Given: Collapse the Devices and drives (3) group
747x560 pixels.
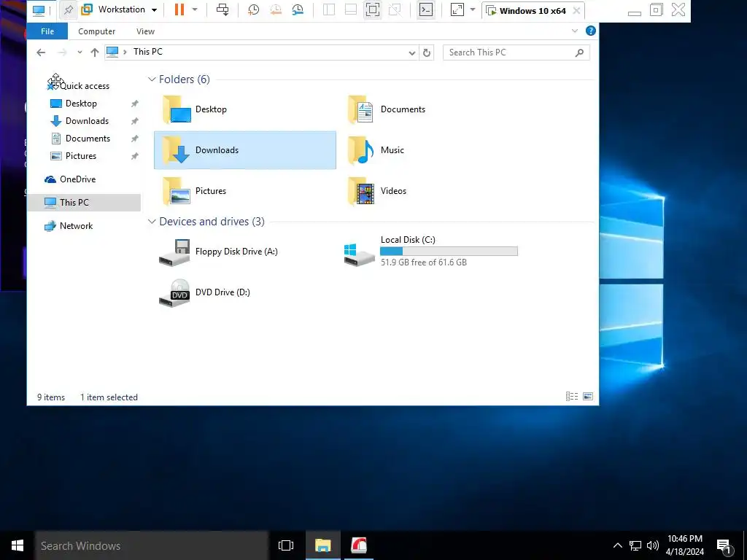Looking at the screenshot, I should coord(152,222).
